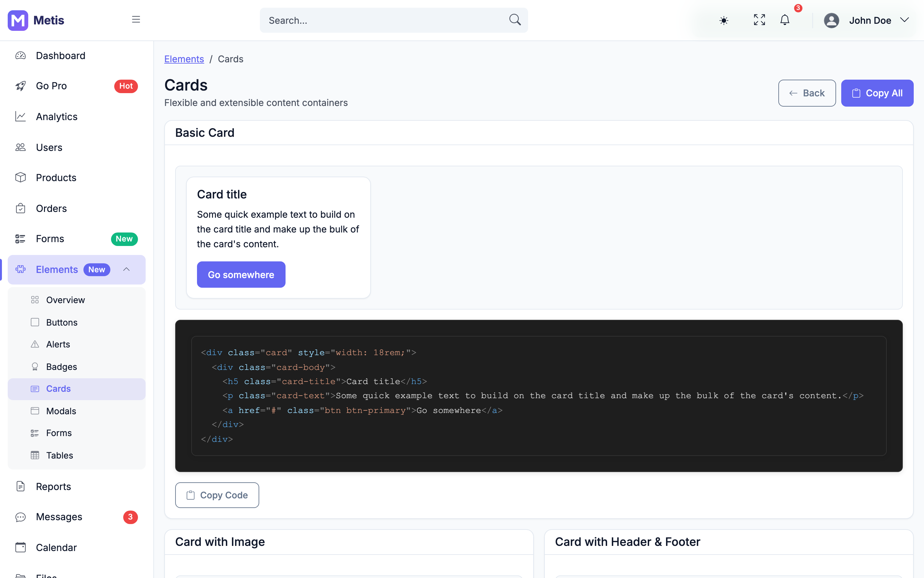Viewport: 924px width, 578px height.
Task: Open Modals under Elements
Action: pyautogui.click(x=76, y=411)
